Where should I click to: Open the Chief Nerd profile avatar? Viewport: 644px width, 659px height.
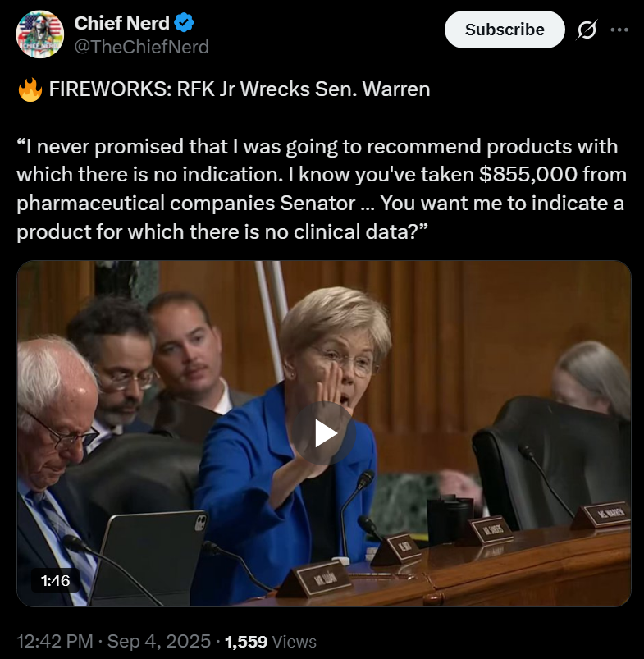pos(40,34)
